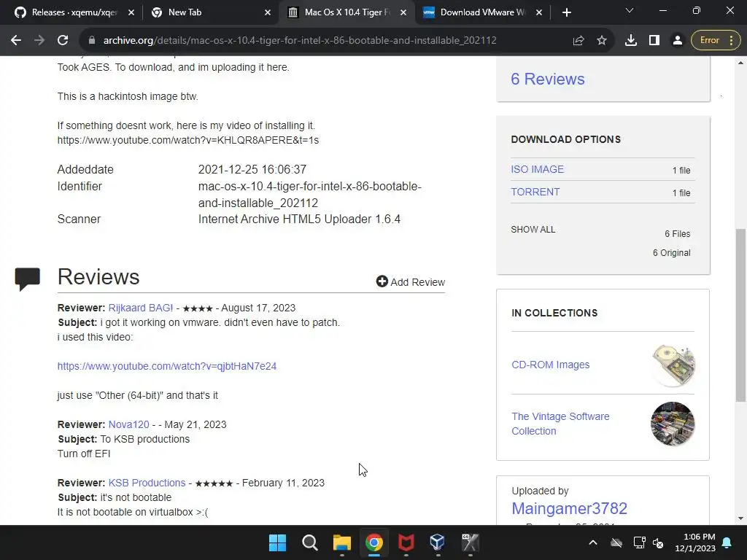Viewport: 747px width, 560px height.
Task: Click the Vintage Software Collection thumbnail
Action: (x=673, y=424)
